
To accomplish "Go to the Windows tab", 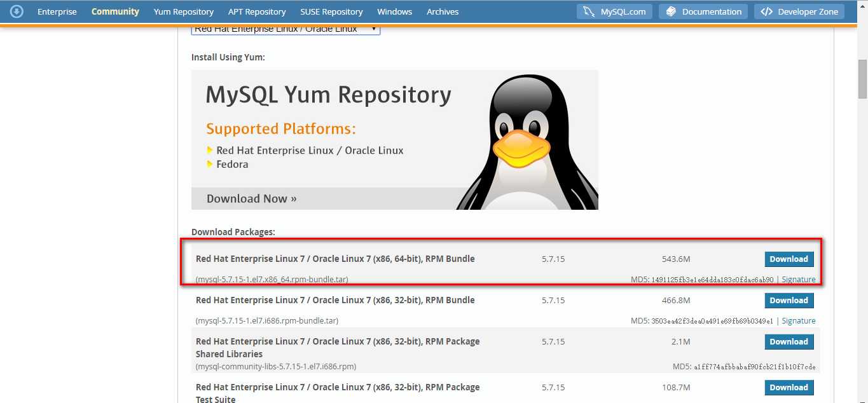I will point(394,11).
